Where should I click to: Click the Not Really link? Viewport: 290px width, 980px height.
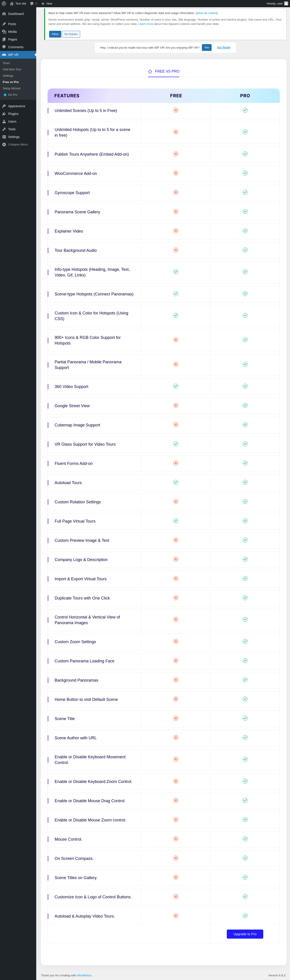tap(224, 48)
